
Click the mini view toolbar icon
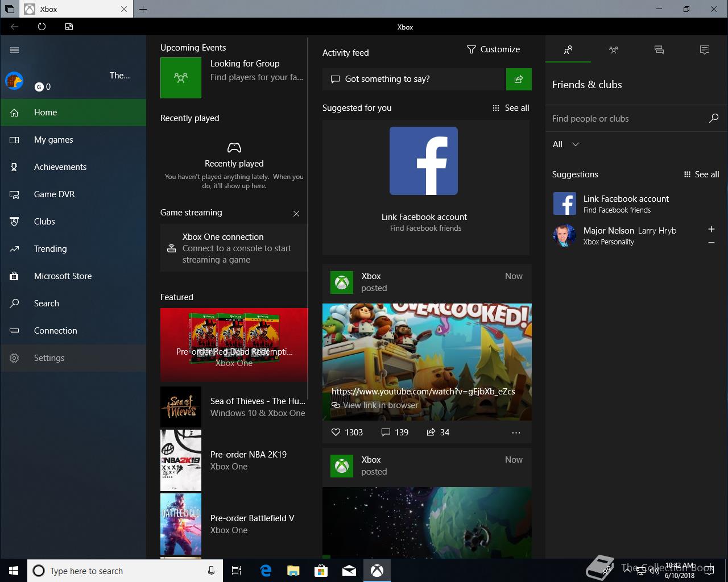(69, 27)
